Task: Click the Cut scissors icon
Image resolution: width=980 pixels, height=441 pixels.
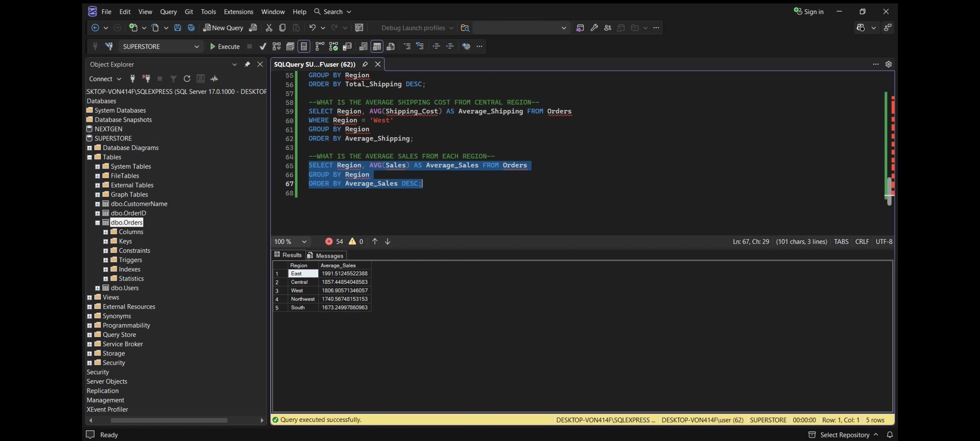Action: tap(269, 28)
